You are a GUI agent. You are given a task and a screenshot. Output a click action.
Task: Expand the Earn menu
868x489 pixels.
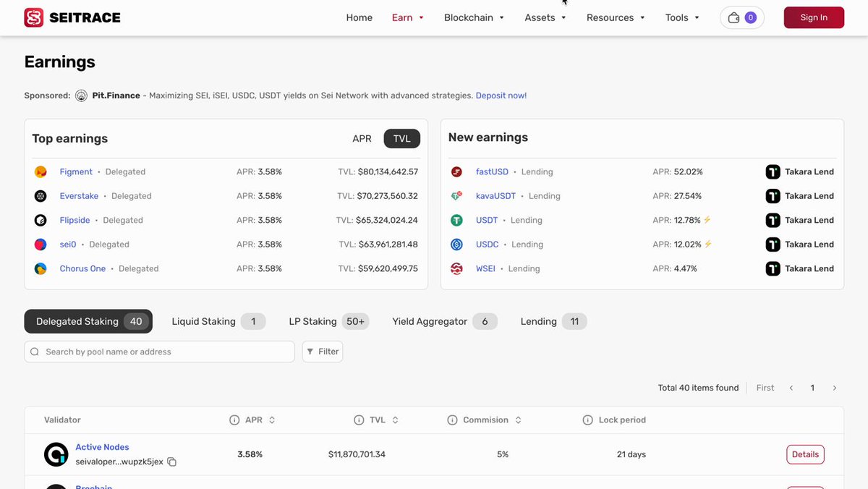[408, 17]
